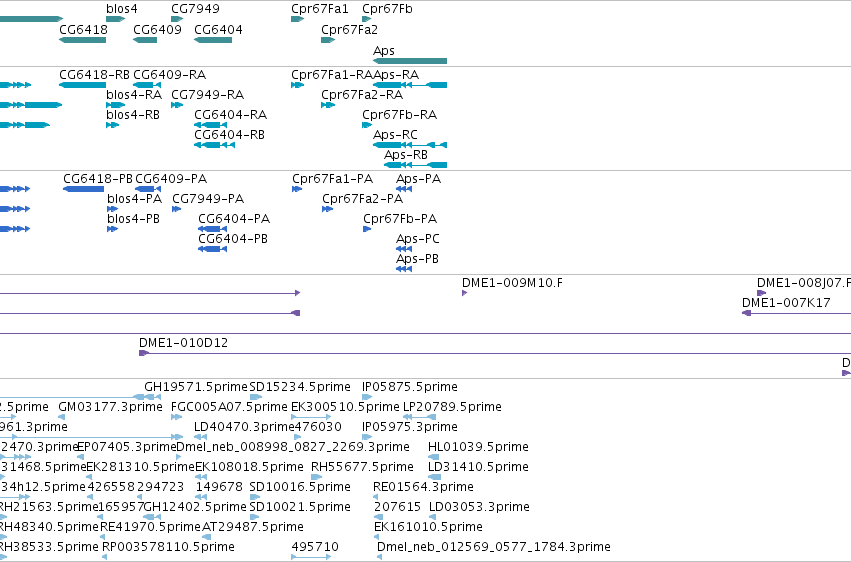Click transcript Cpr67Fa1-RA label
The image size is (851, 562).
pyautogui.click(x=332, y=74)
